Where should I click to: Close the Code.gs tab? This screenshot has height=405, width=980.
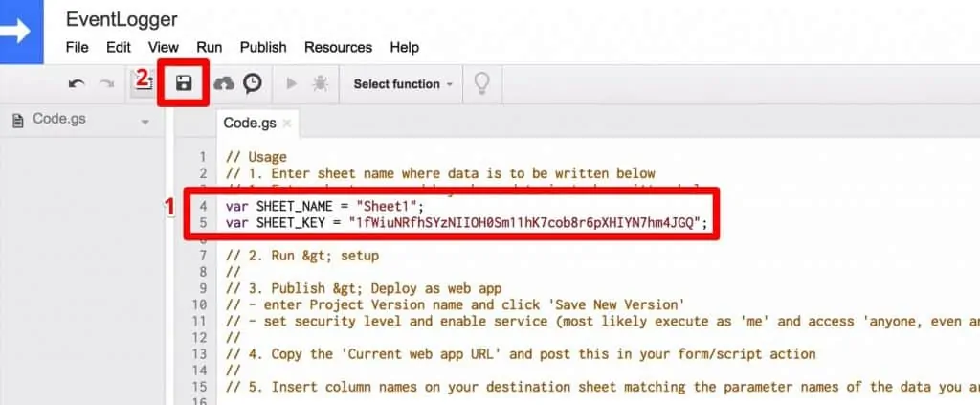(x=287, y=124)
